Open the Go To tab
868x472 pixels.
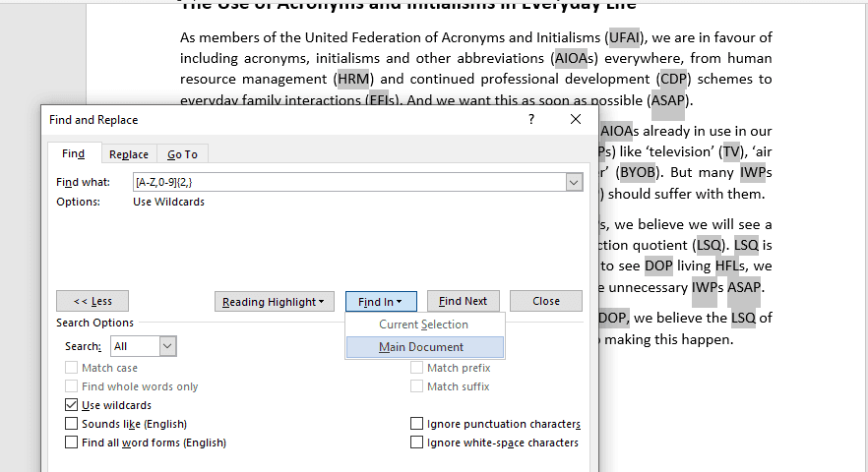[182, 154]
